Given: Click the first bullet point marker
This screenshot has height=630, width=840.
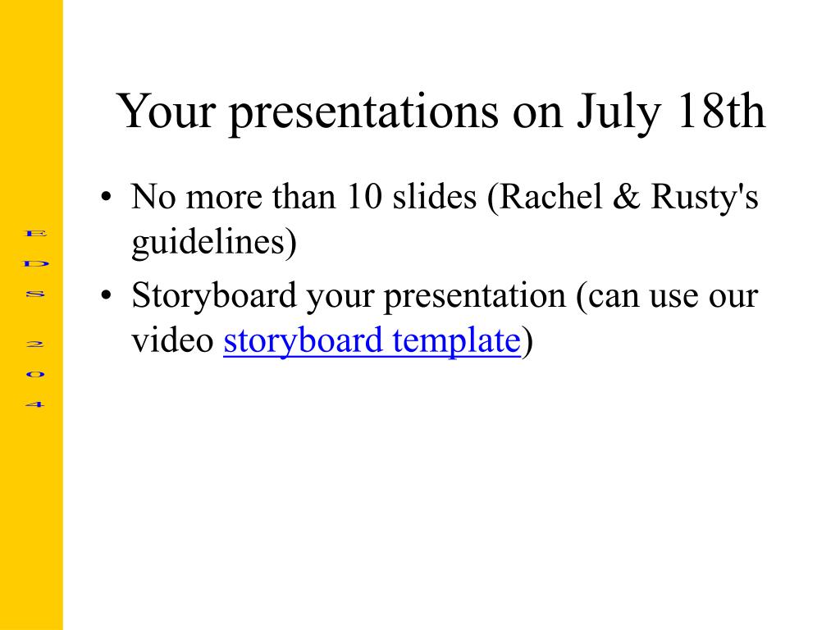Looking at the screenshot, I should pos(106,197).
